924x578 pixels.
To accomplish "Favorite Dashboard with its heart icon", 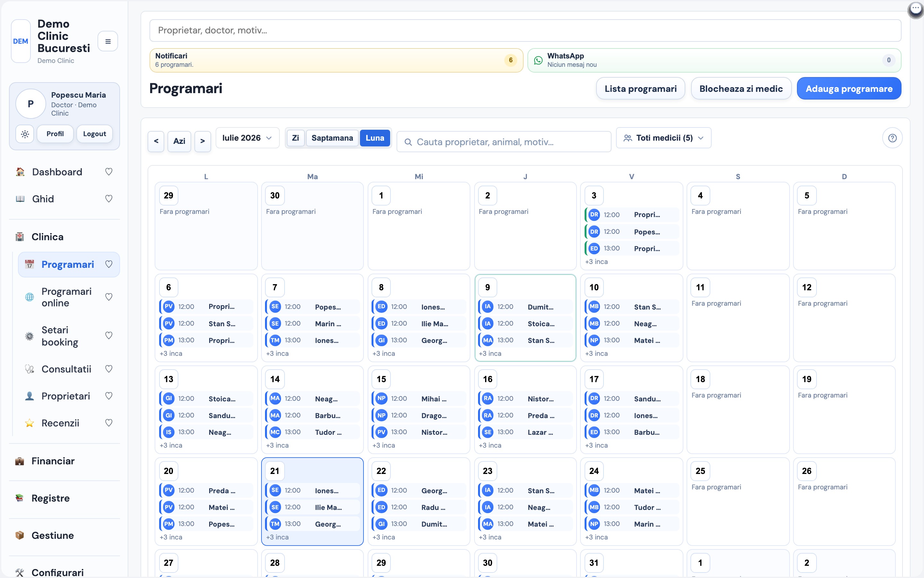I will [x=109, y=172].
